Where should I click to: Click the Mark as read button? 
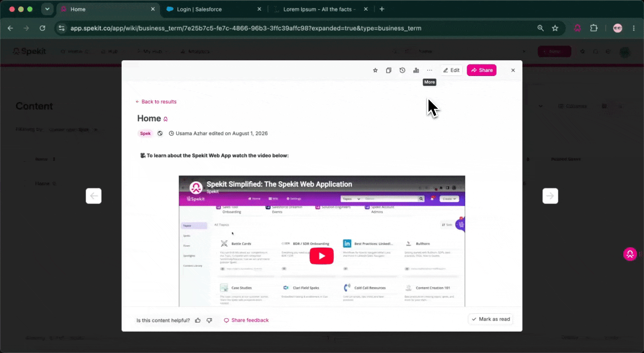[x=491, y=319]
